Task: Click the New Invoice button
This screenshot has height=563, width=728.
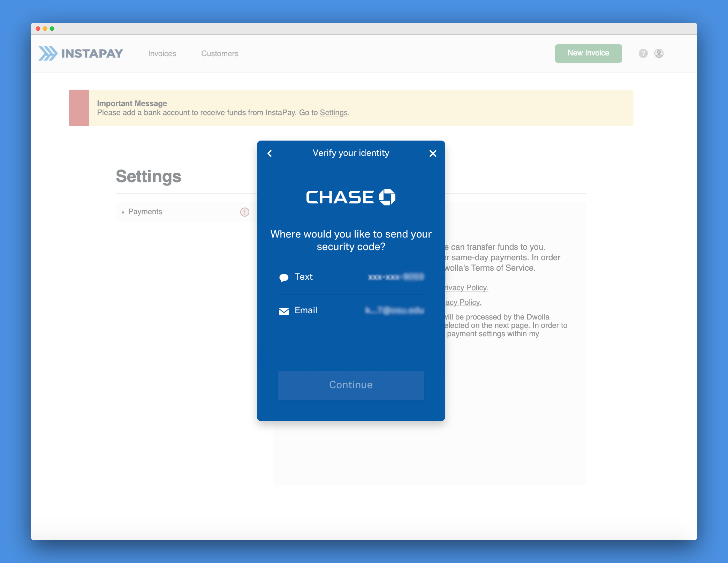Action: 588,53
